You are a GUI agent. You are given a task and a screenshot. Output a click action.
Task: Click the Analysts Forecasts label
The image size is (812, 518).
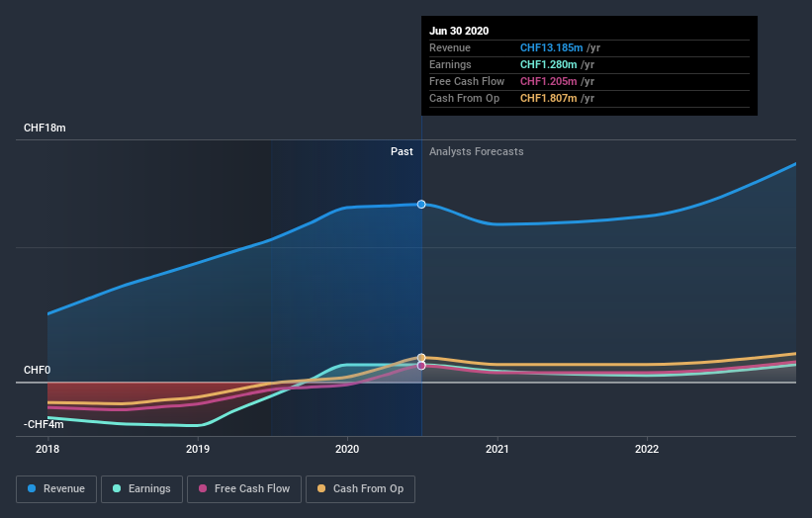point(477,151)
